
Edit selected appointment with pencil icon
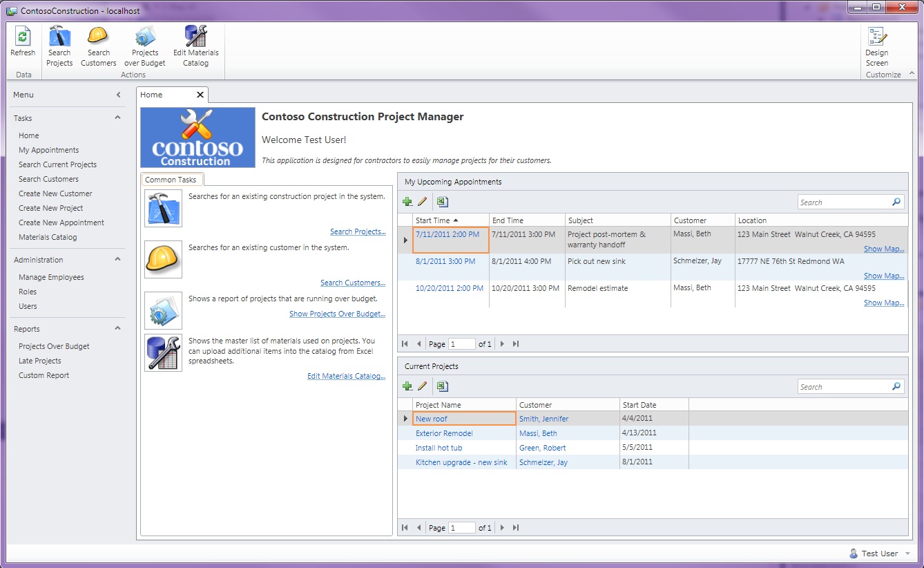[423, 202]
